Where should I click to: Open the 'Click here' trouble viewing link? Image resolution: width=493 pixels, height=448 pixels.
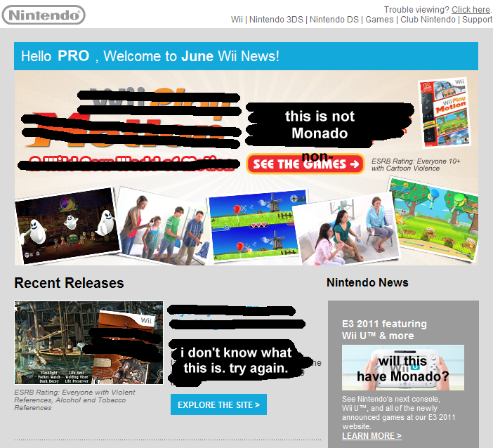(471, 9)
